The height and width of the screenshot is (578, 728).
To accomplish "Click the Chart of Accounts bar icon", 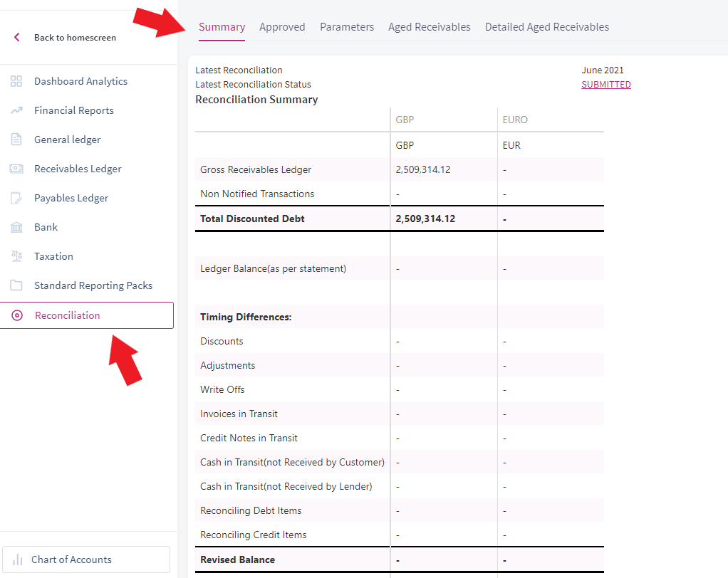I will click(x=18, y=559).
